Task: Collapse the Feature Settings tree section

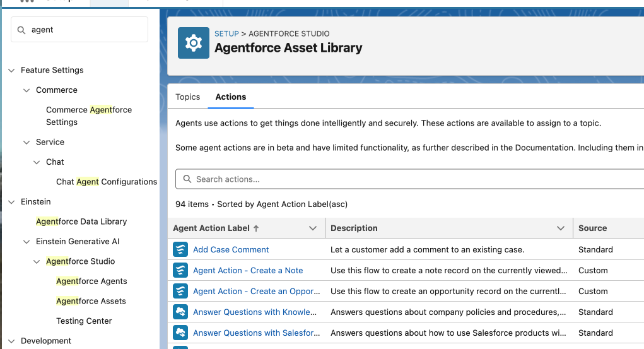Action: click(11, 71)
